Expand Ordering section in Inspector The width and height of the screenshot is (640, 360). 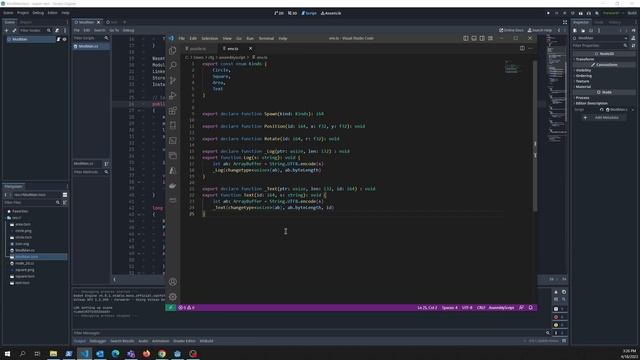coord(583,76)
